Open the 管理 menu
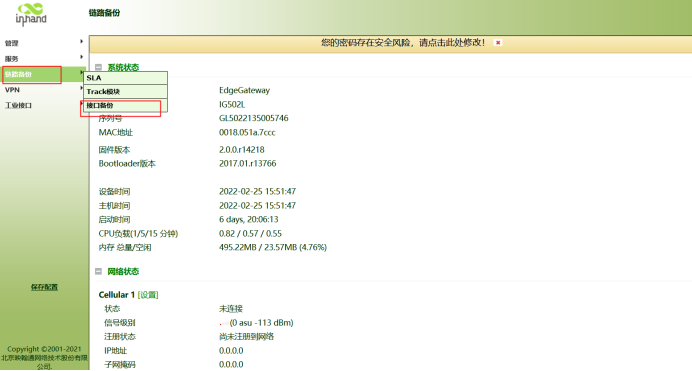The height and width of the screenshot is (371, 692). pyautogui.click(x=11, y=43)
